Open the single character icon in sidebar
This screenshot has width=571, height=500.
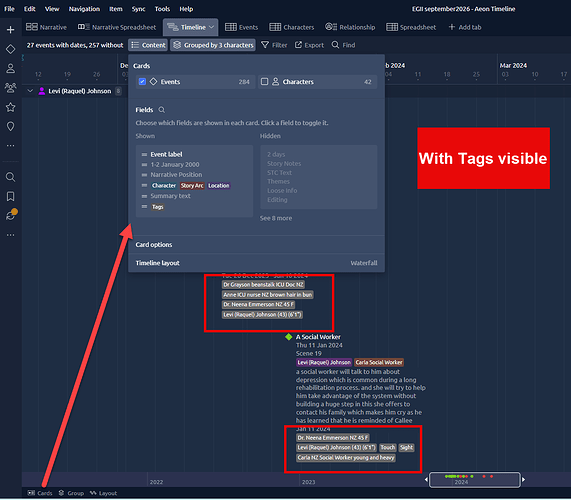click(11, 68)
